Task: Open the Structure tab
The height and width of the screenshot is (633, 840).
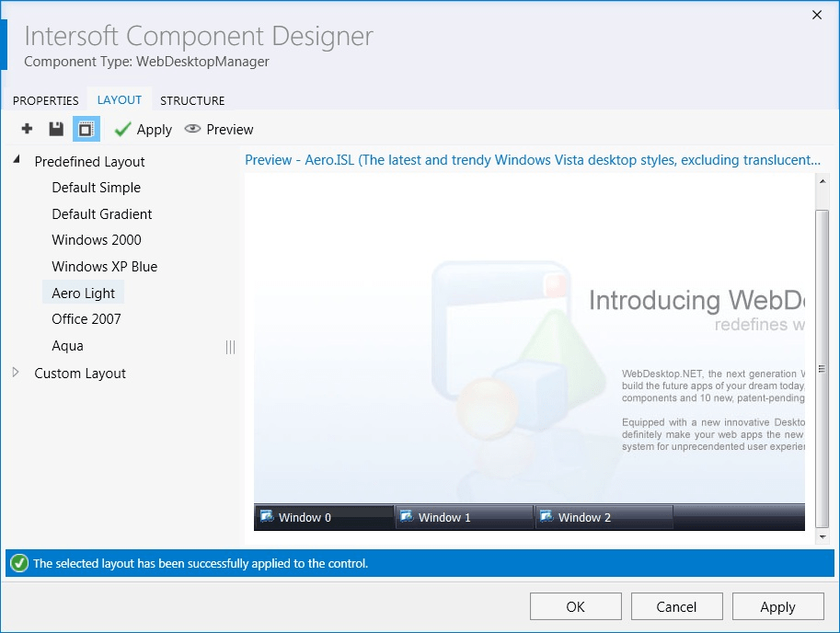Action: click(192, 100)
